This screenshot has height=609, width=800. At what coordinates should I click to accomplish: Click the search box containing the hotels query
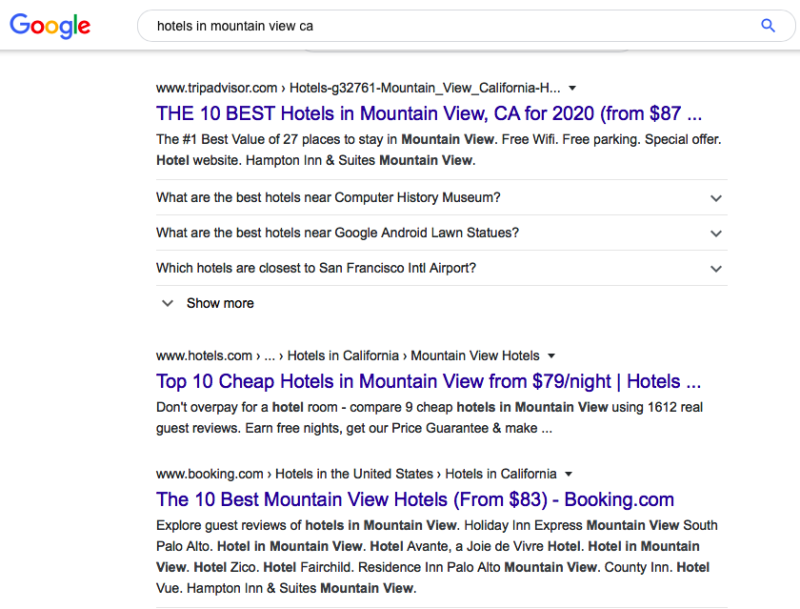[450, 26]
